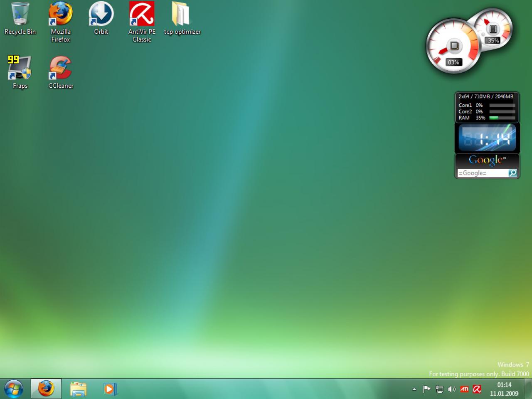Viewport: 532px width, 399px height.
Task: Click the RAM 35% usage bar
Action: [x=502, y=118]
